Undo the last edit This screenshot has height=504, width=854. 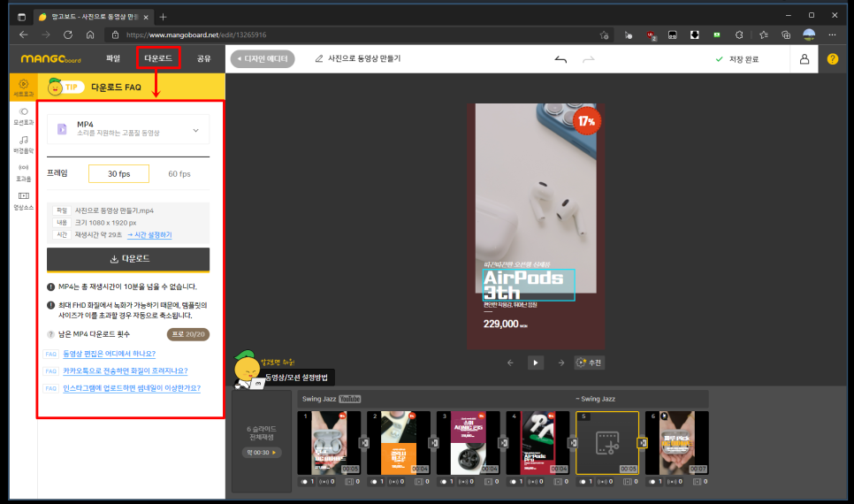pyautogui.click(x=560, y=59)
